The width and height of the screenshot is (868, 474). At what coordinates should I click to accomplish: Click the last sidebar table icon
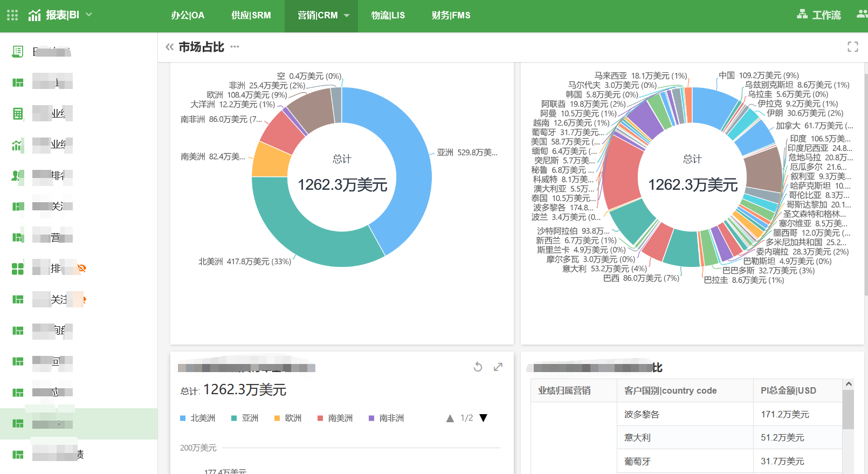coord(18,455)
